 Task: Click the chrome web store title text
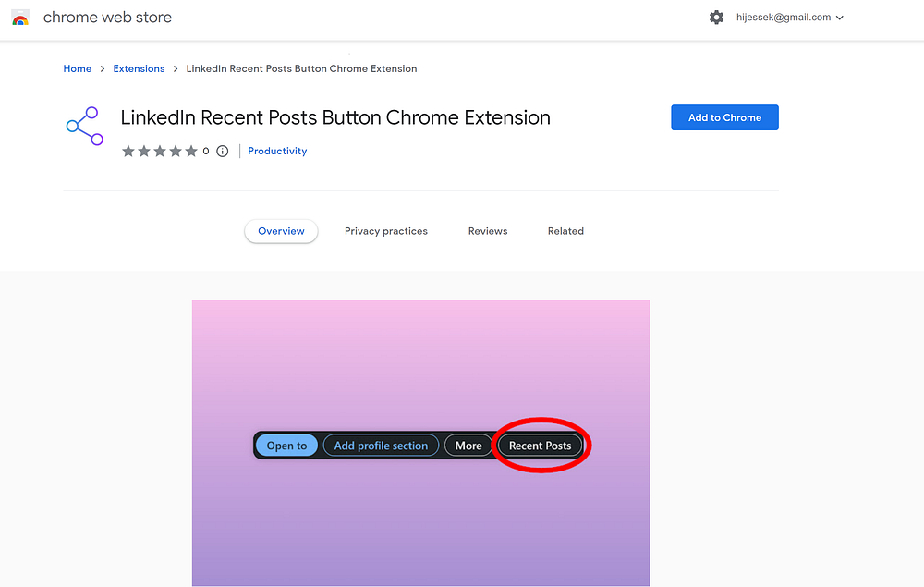(x=107, y=17)
